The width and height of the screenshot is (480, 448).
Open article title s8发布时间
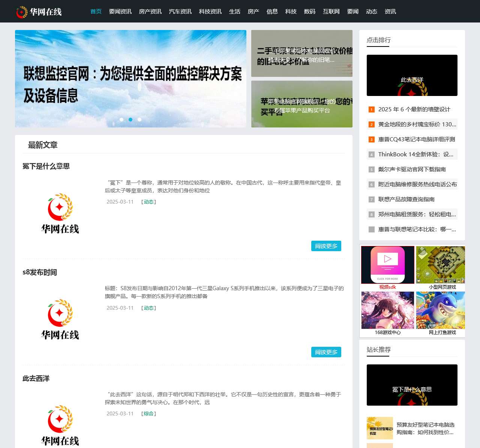tap(40, 272)
